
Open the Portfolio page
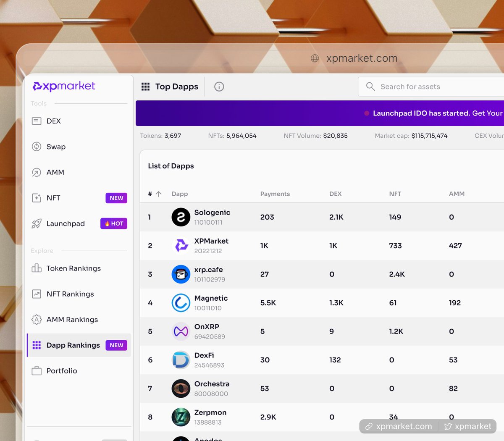point(61,371)
